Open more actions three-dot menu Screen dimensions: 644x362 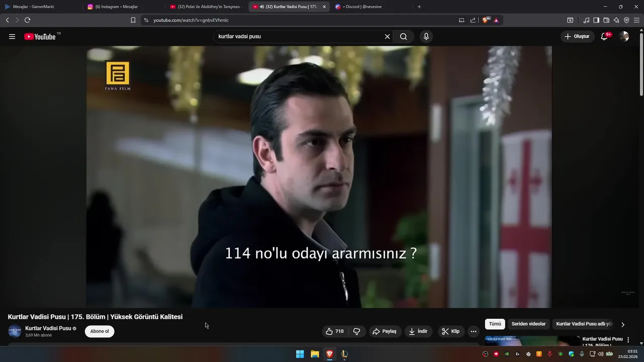(x=473, y=331)
